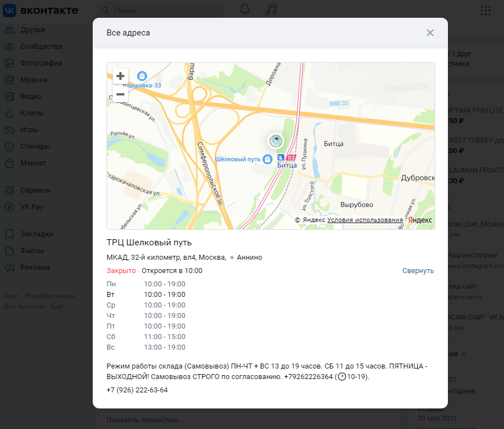This screenshot has height=429, width=504.
Task: Click the Яндекс logo on map
Action: coord(420,220)
